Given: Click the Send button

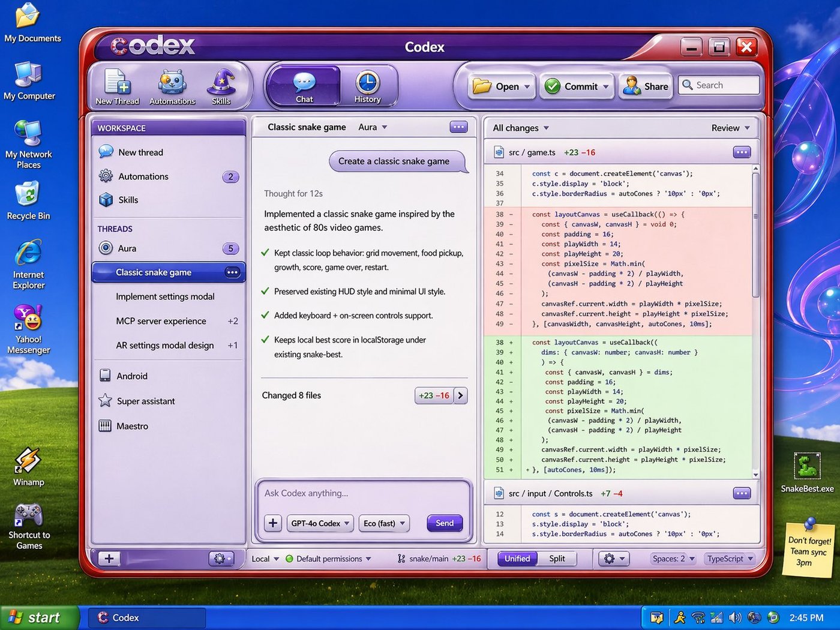Looking at the screenshot, I should click(445, 523).
